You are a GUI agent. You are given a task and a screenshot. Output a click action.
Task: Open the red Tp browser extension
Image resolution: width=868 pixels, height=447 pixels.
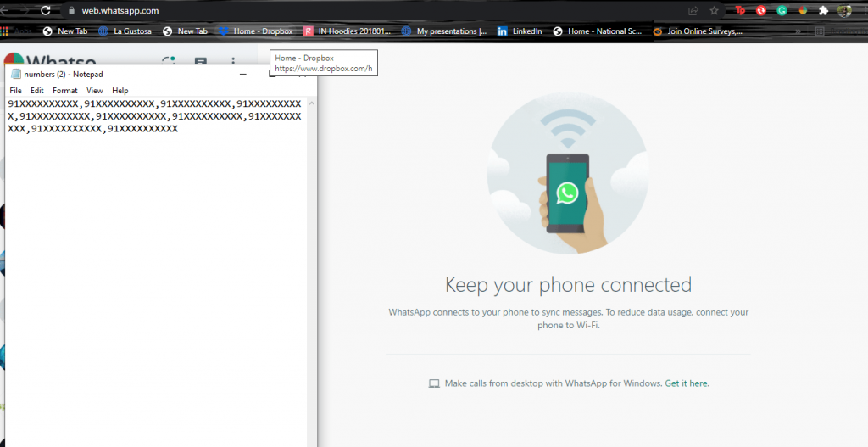click(x=740, y=10)
